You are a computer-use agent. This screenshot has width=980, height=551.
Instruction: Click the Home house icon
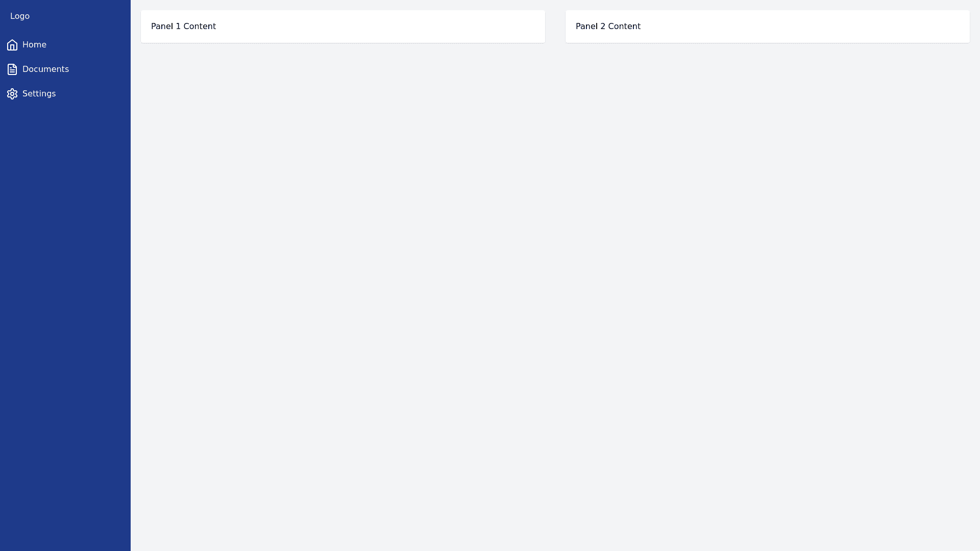point(12,45)
